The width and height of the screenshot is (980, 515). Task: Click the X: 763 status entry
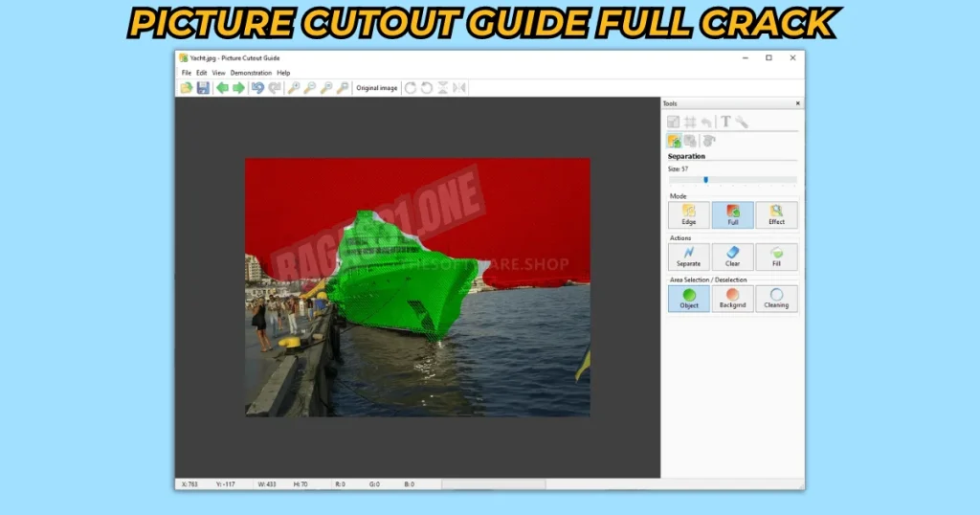tap(189, 484)
